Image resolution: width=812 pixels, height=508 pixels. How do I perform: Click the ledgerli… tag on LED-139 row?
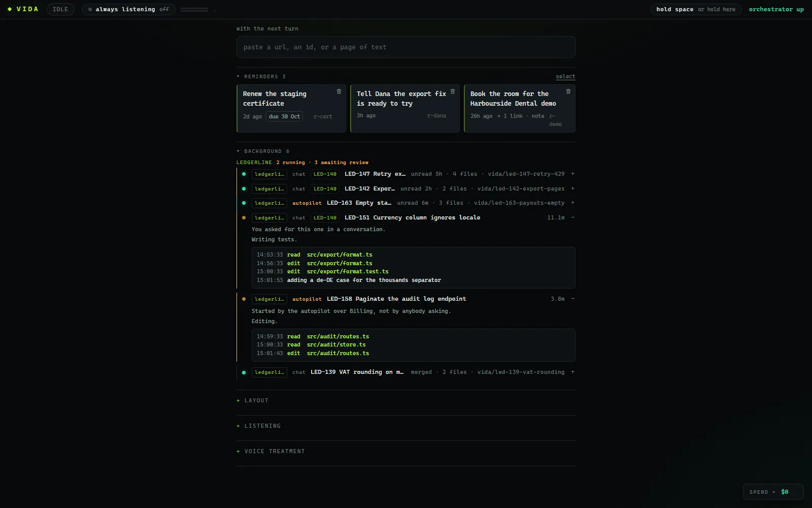click(x=269, y=372)
